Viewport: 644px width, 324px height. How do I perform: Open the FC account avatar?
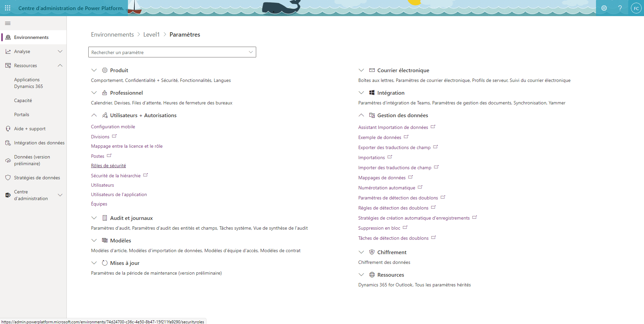click(x=636, y=8)
